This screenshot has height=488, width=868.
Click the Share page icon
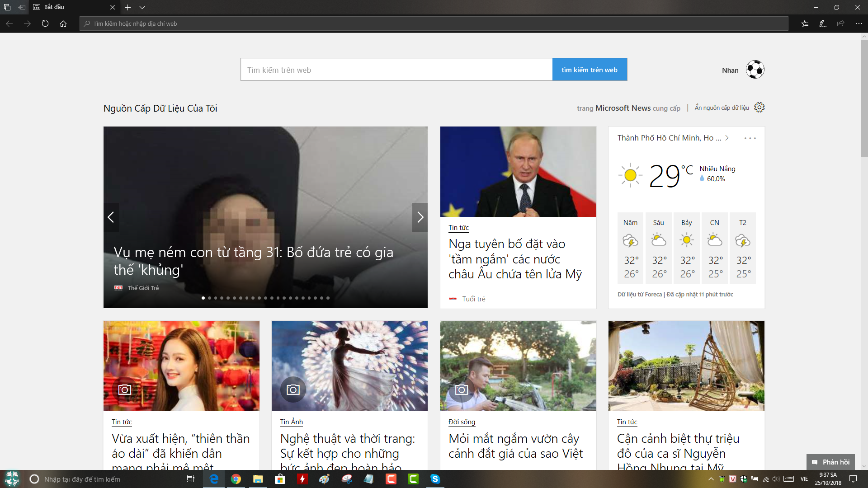[x=840, y=23]
